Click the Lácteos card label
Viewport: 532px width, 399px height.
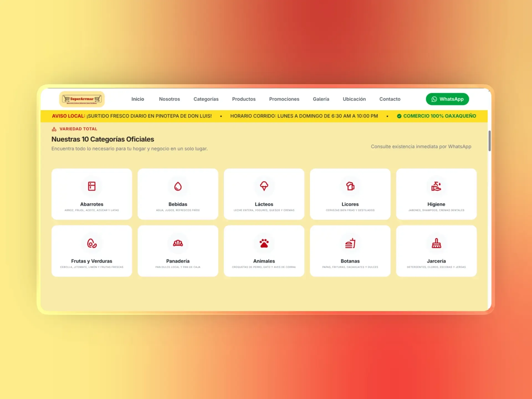(264, 204)
